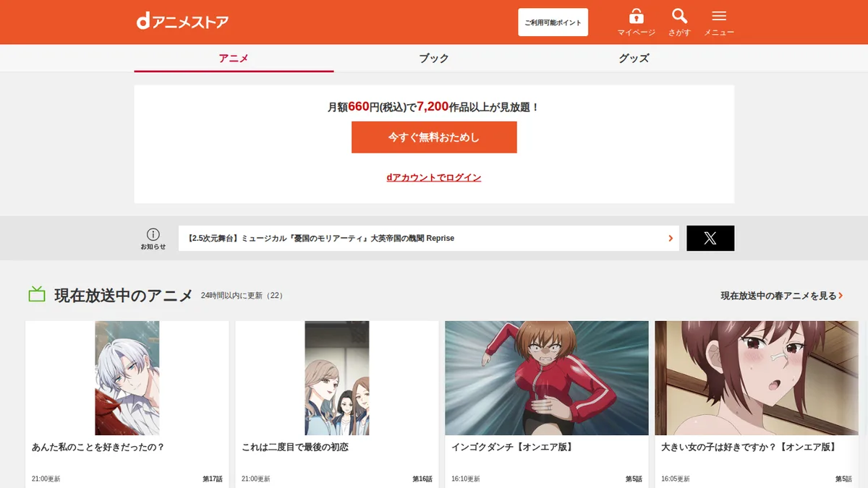This screenshot has width=868, height=488.
Task: Switch to the ブック tab
Action: pyautogui.click(x=434, y=59)
